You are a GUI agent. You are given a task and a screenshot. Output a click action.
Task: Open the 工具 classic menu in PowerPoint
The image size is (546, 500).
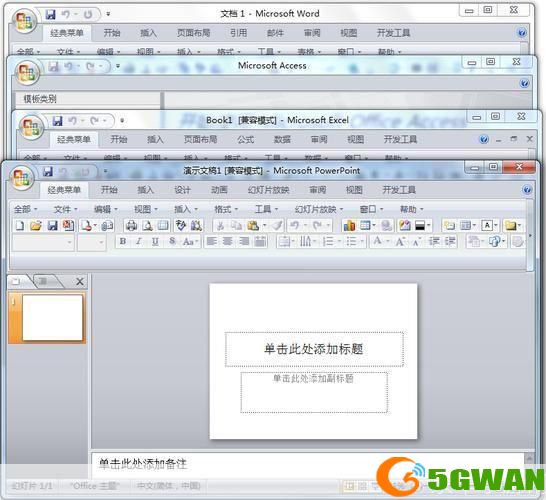(x=266, y=209)
